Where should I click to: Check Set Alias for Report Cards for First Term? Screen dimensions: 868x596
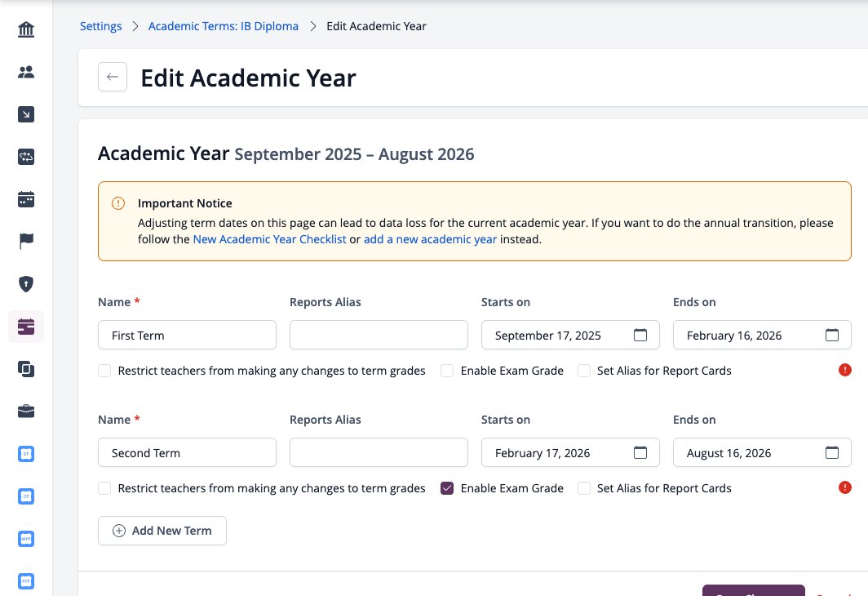[583, 371]
